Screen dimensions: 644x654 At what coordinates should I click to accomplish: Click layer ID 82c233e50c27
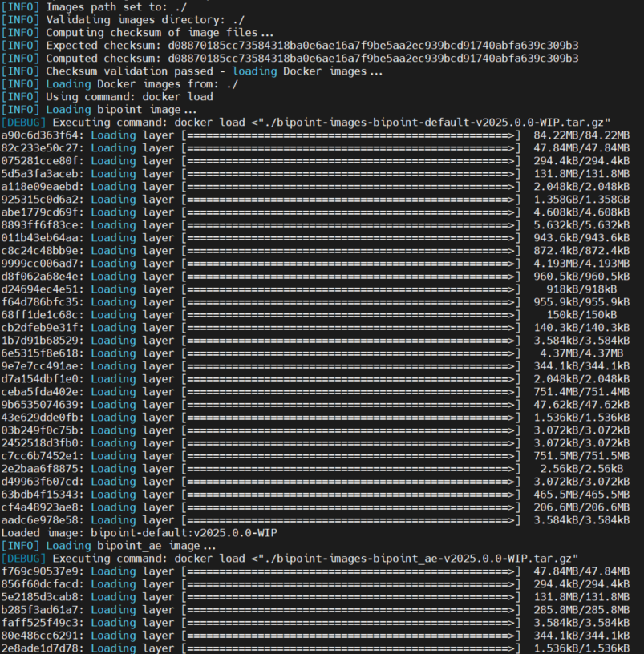39,148
